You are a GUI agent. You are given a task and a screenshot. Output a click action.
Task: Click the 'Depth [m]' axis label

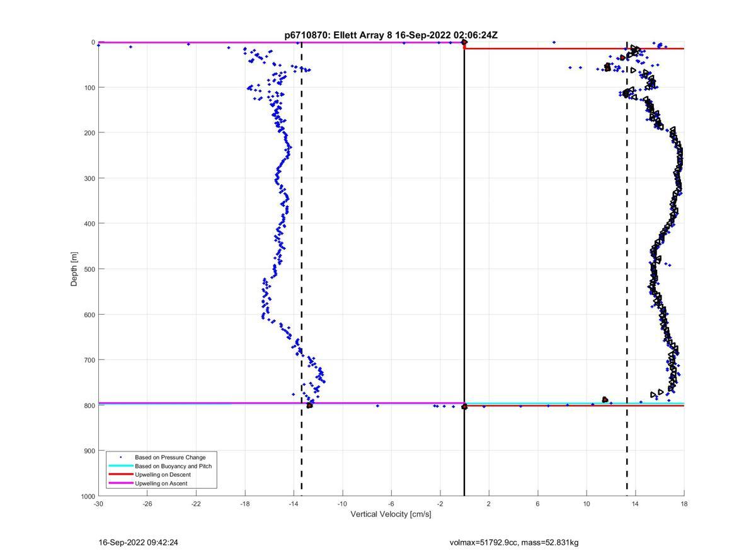click(74, 269)
